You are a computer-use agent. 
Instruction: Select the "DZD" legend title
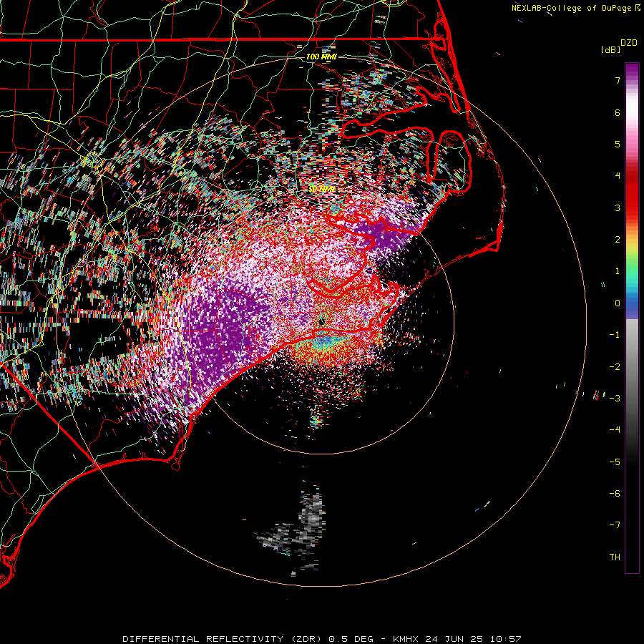point(629,43)
